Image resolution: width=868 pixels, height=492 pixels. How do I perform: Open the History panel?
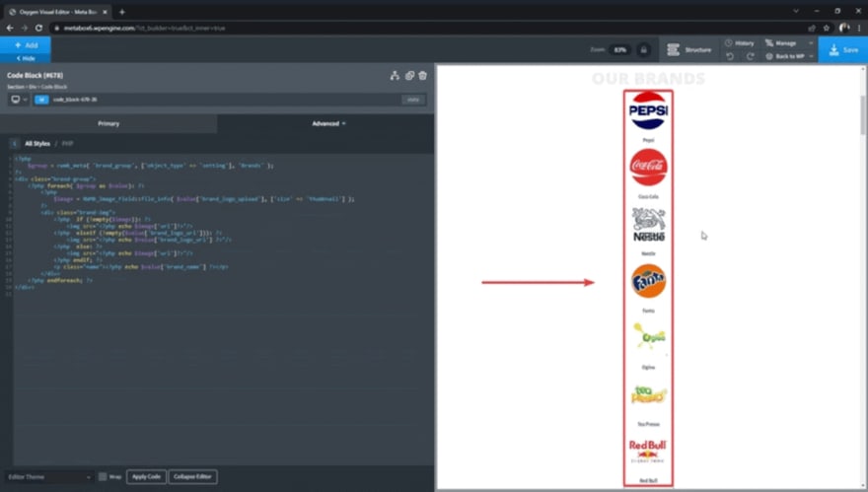click(740, 43)
